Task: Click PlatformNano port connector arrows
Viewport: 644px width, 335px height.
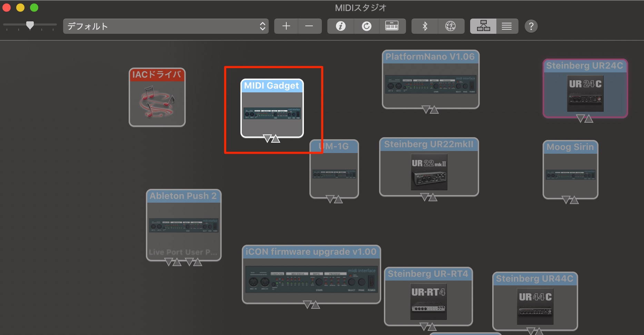Action: (430, 110)
